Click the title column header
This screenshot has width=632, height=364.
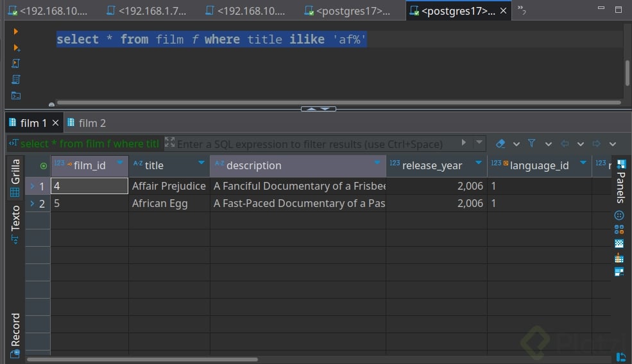tap(169, 165)
